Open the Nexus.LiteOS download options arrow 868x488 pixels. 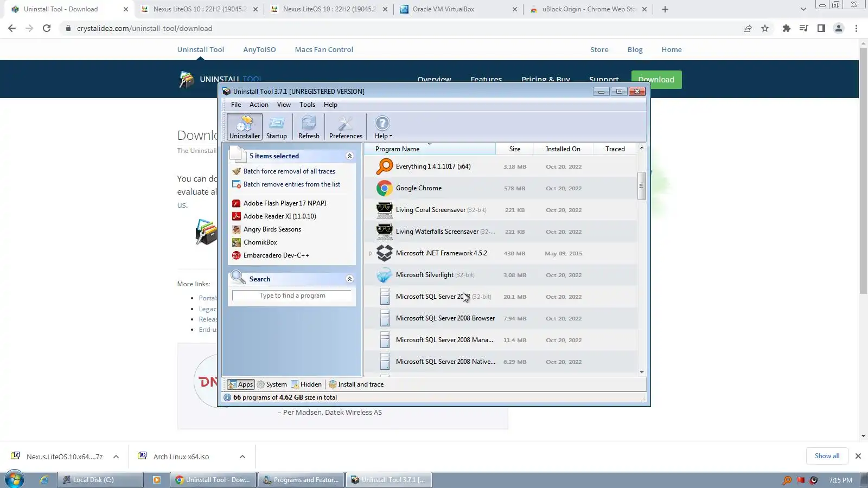[116, 457]
